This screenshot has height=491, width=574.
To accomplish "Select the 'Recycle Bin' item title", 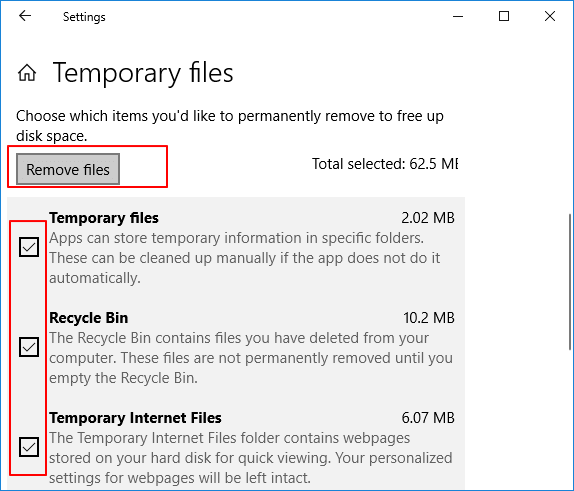I will (89, 318).
